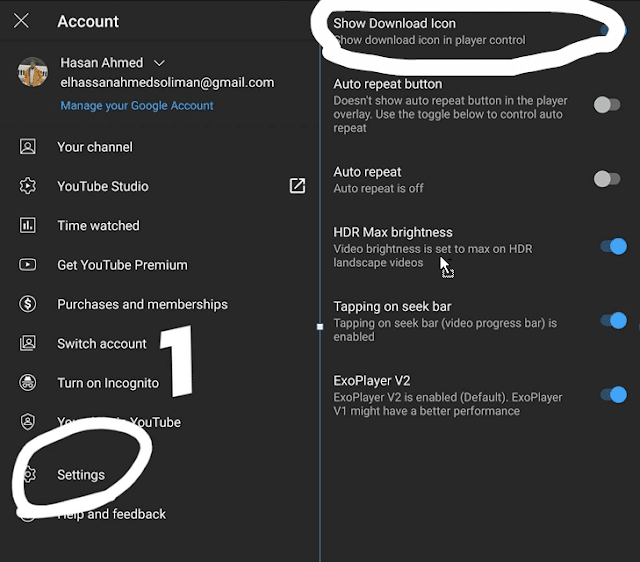Viewport: 640px width, 562px height.
Task: Turn on the Auto repeat toggle
Action: coord(607,179)
